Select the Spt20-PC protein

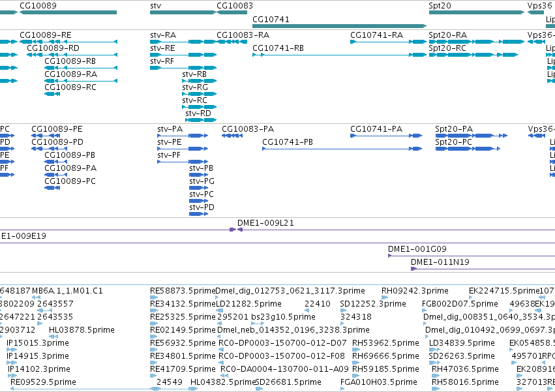point(453,142)
